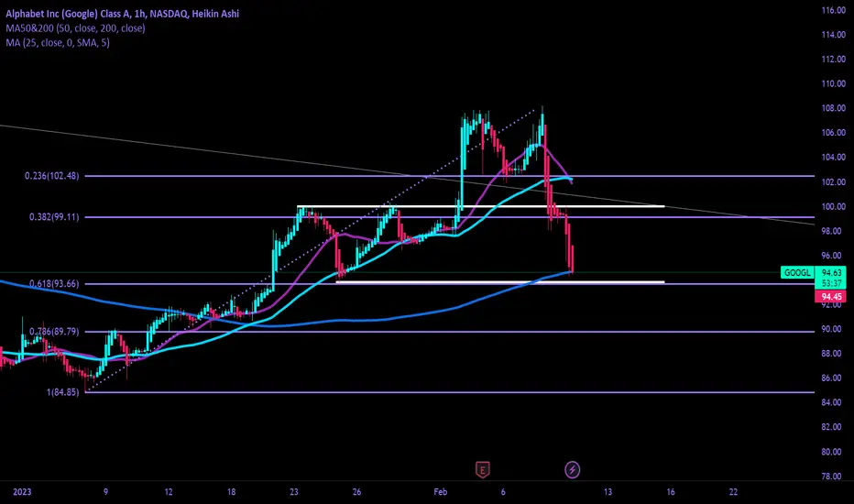Viewport: 854px width, 504px height.
Task: Select the 0.236(102.48) Fibonacci level label
Action: [51, 175]
